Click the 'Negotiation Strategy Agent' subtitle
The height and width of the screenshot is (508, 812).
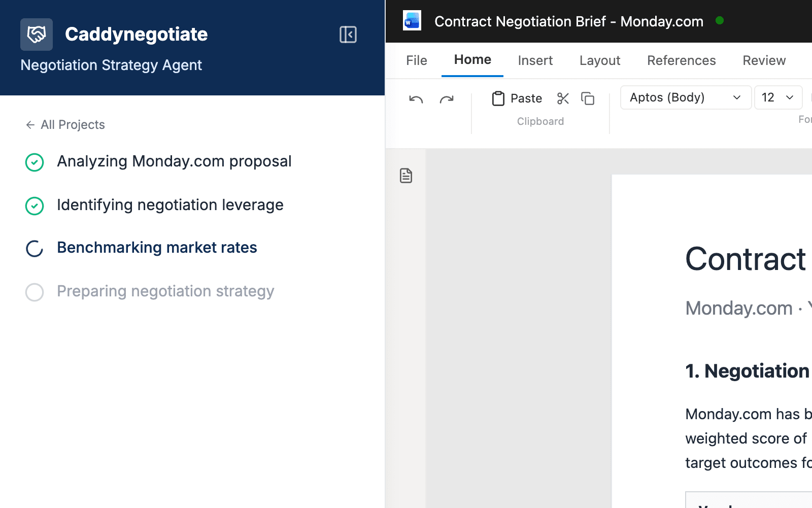click(x=111, y=65)
